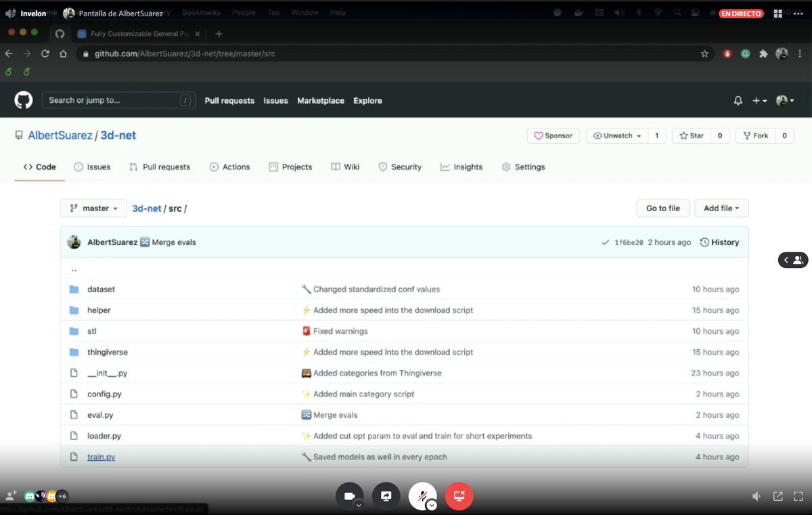
Task: Open the config.py file
Action: coord(104,394)
